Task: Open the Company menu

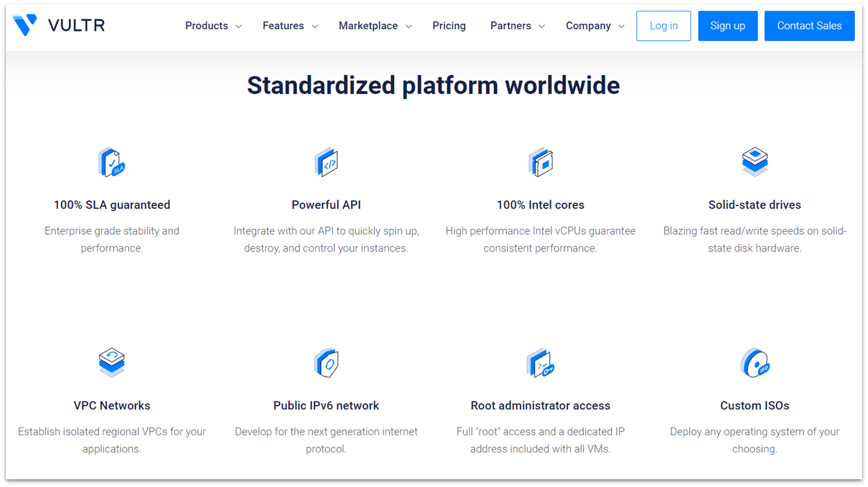Action: [x=588, y=26]
